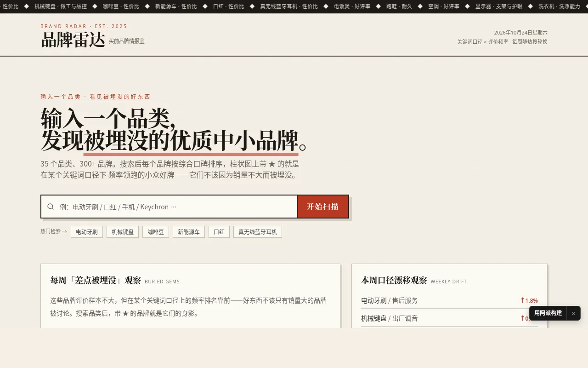Open ticker item 新能源车 · 性价比

pos(176,6)
